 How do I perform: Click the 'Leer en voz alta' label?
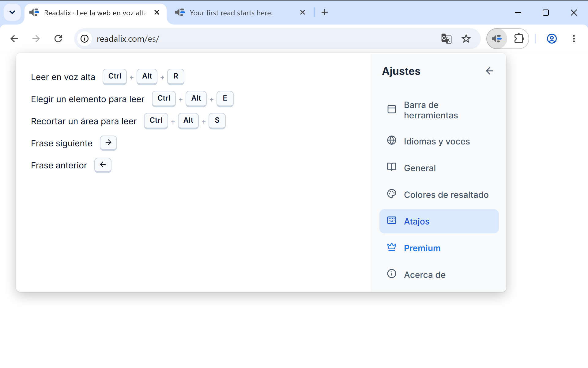coord(63,77)
